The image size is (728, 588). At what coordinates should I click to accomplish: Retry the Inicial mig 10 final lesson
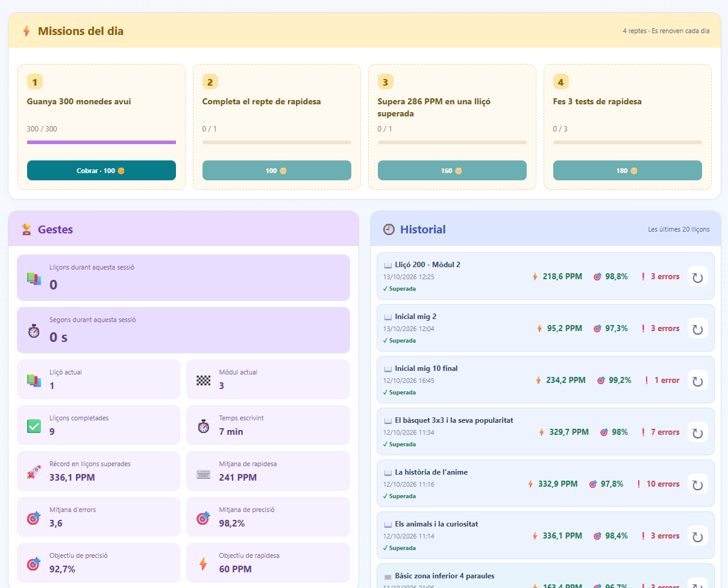point(698,381)
